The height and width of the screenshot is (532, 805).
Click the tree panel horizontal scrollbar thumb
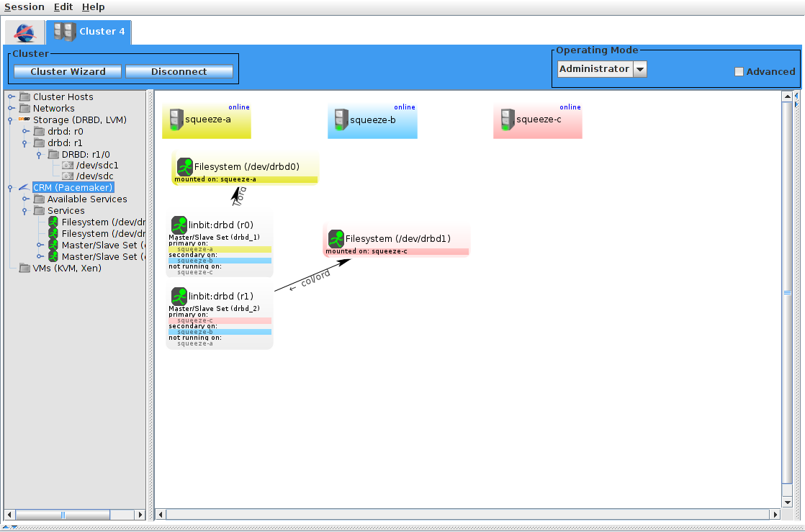[x=63, y=515]
